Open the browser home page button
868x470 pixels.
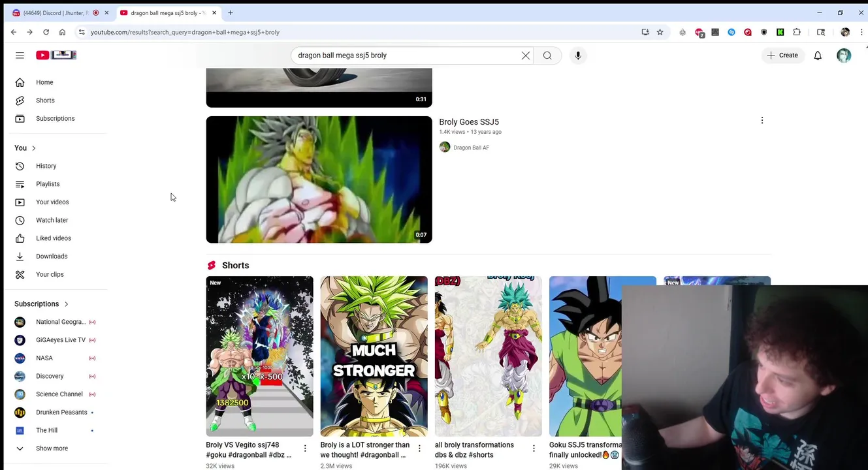pos(63,32)
